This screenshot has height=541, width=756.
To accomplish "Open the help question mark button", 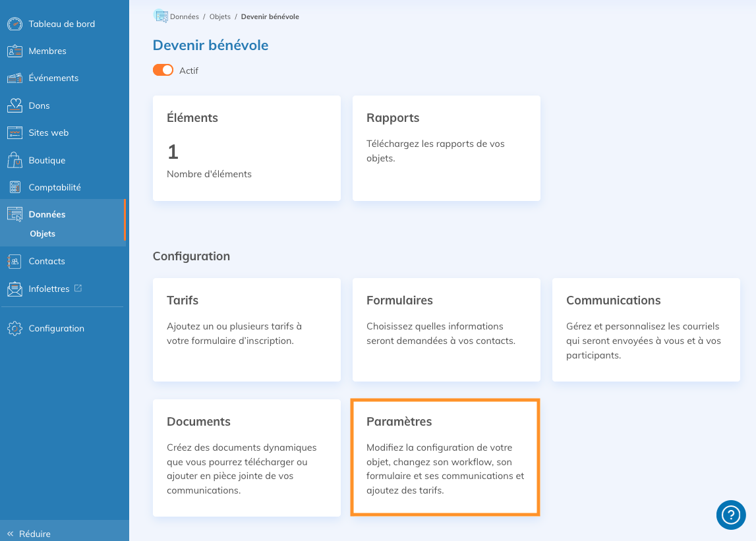I will coord(731,515).
